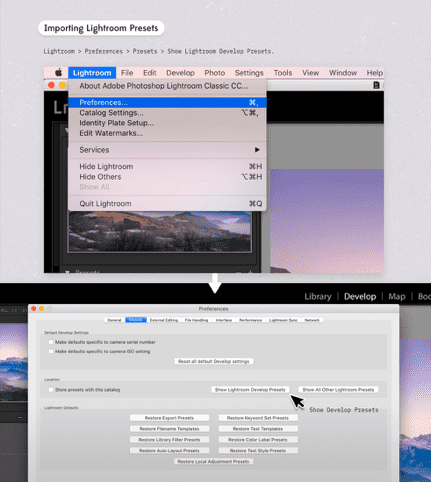
Task: Switch to the Develop module
Action: click(x=360, y=297)
